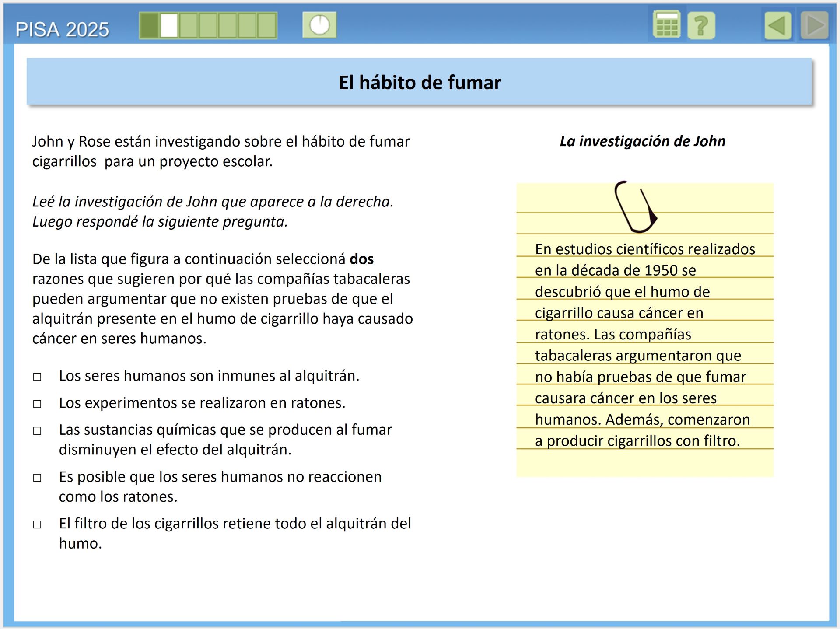
Task: Check 'Los experimentos se realizaron en ratones'
Action: click(x=37, y=404)
